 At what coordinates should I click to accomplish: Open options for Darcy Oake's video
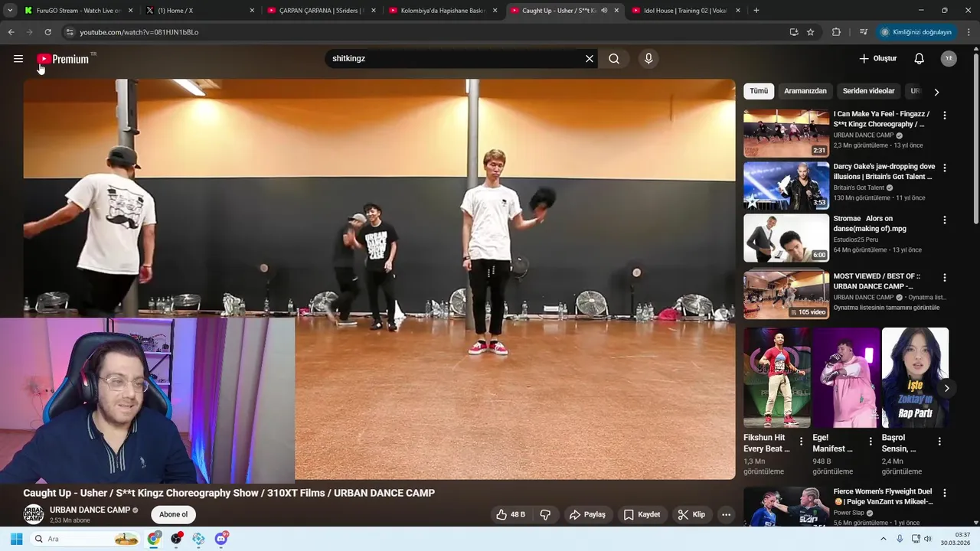click(944, 168)
